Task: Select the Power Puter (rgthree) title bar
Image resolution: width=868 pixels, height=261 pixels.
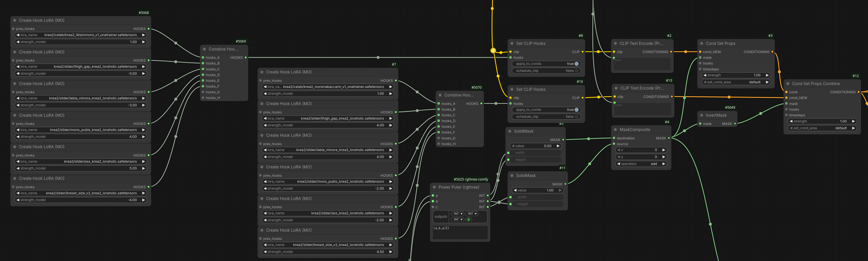Action: tap(460, 187)
